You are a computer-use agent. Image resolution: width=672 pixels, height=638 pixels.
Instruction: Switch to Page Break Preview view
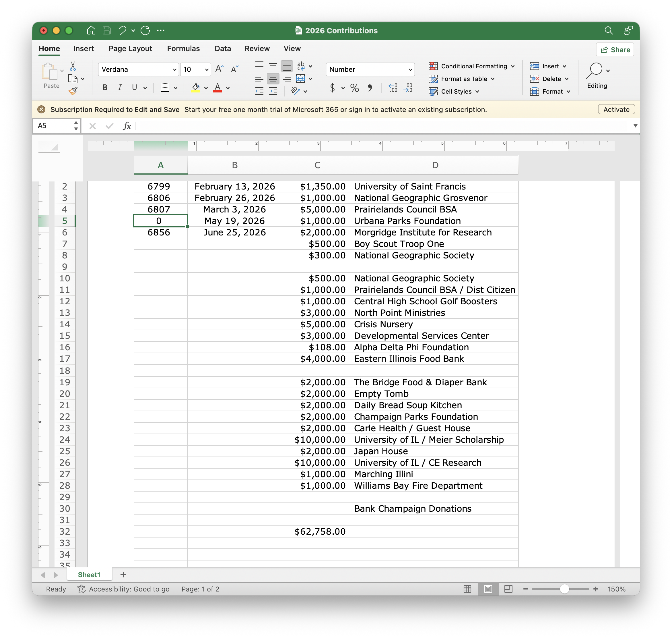tap(508, 589)
